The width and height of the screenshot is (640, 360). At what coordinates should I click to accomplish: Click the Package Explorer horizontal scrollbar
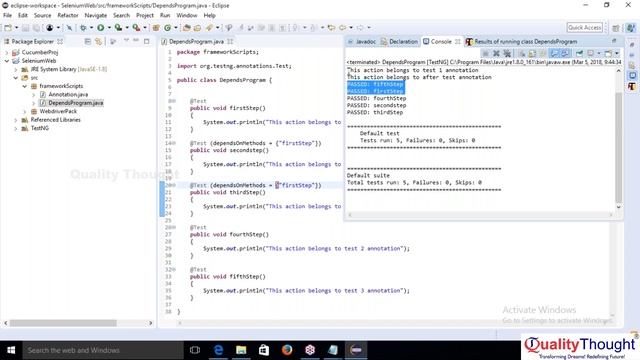tap(63, 323)
